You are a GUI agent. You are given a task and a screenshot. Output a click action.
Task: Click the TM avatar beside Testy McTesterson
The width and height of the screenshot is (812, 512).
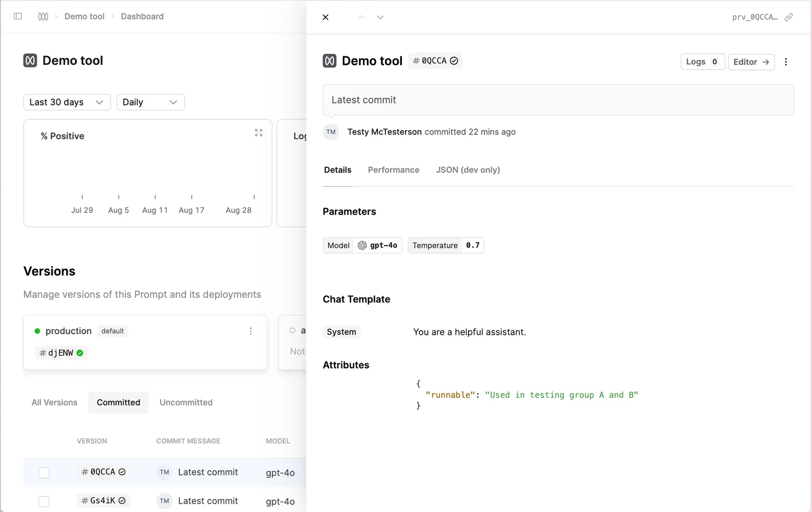tap(331, 132)
